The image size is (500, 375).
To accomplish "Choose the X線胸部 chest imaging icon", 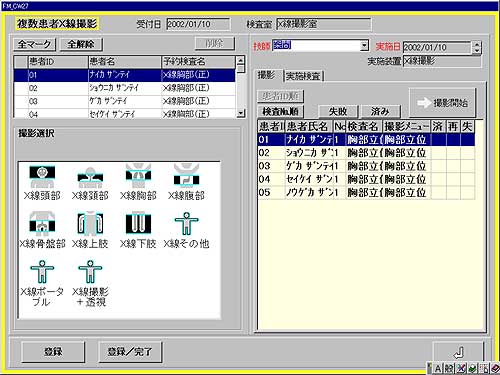I will (138, 182).
